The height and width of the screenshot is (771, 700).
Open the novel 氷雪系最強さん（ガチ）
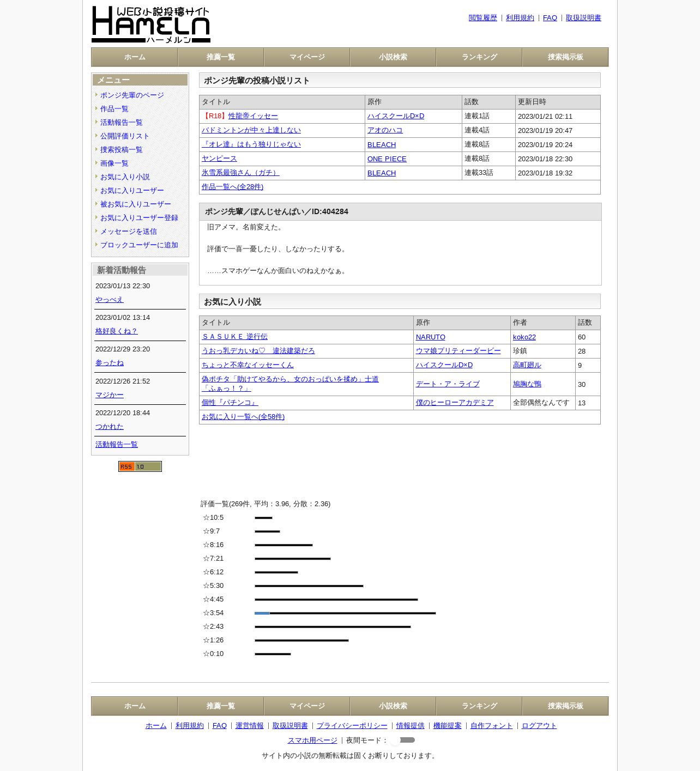click(x=240, y=173)
